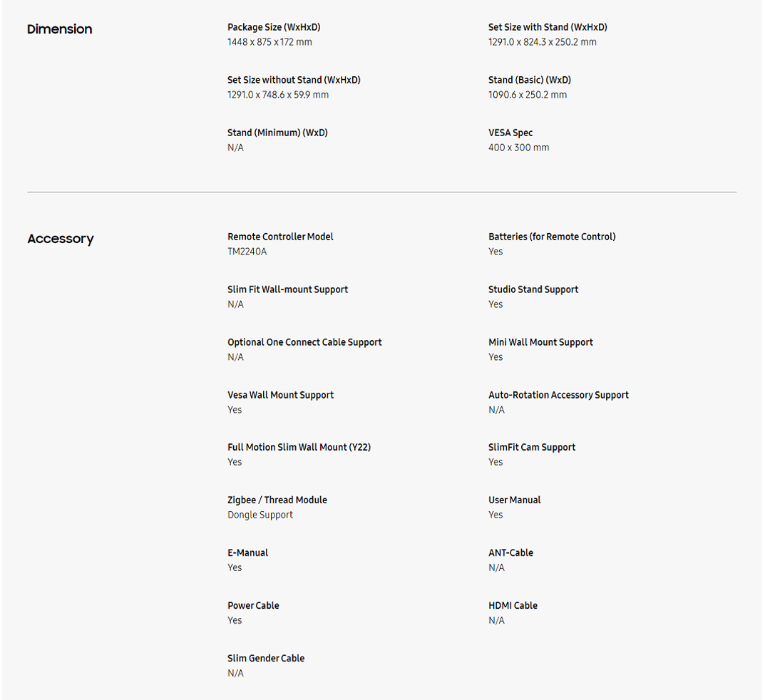
Task: Click the Dimension section heading
Action: click(60, 29)
